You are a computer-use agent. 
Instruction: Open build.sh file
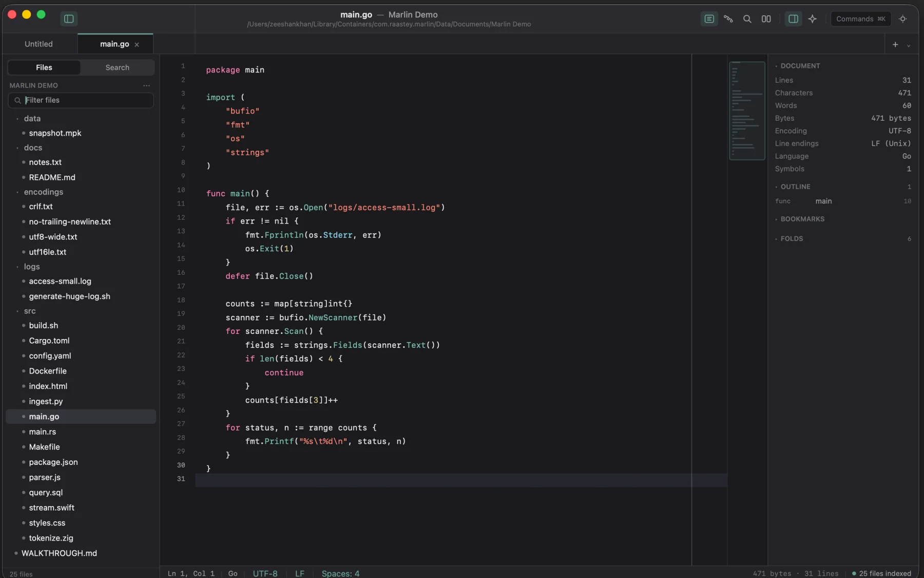pyautogui.click(x=43, y=326)
